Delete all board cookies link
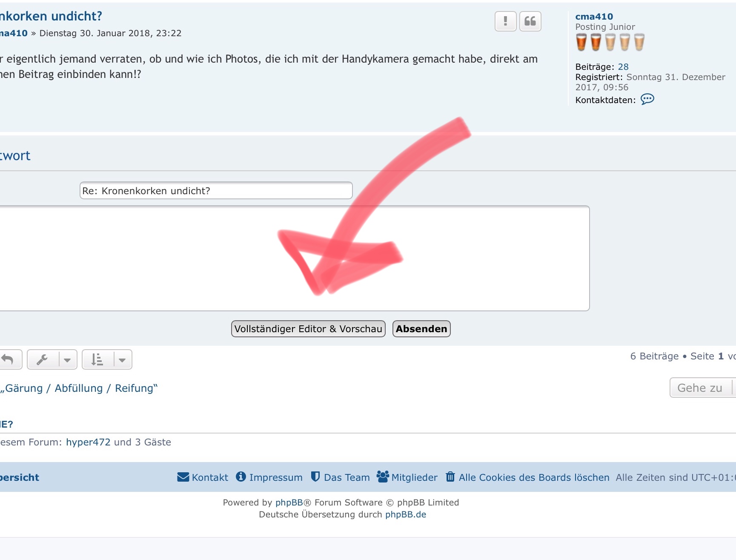The width and height of the screenshot is (736, 560). (528, 477)
